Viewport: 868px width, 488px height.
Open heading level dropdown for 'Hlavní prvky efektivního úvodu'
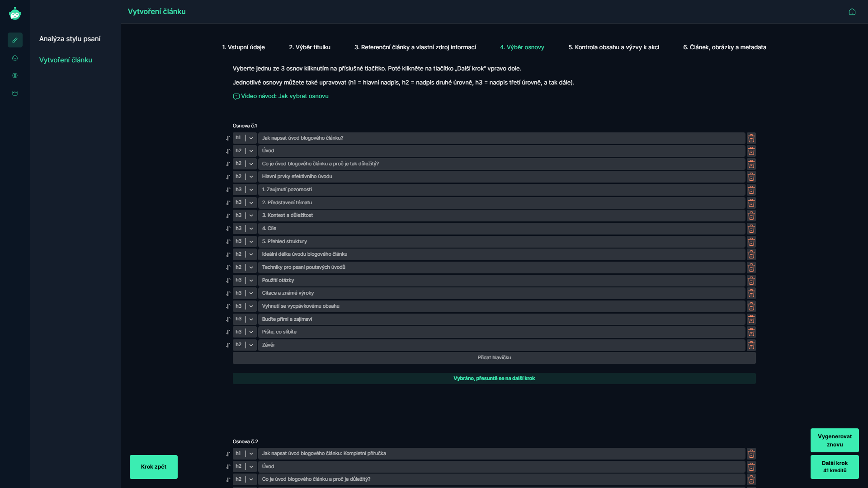click(245, 177)
